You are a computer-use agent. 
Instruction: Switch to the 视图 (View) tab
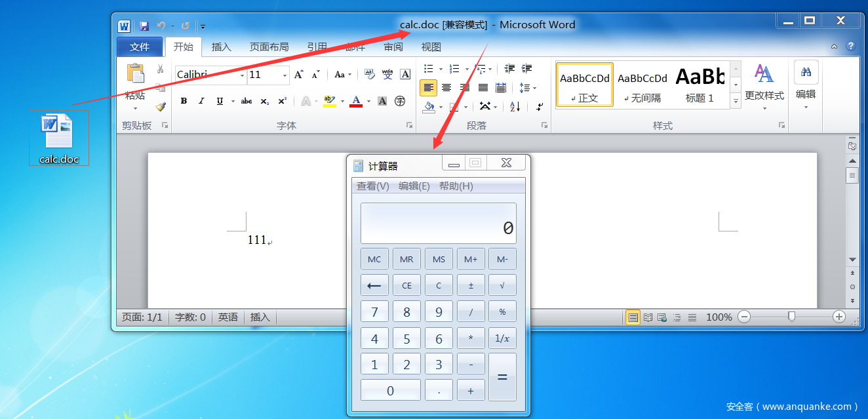coord(431,47)
